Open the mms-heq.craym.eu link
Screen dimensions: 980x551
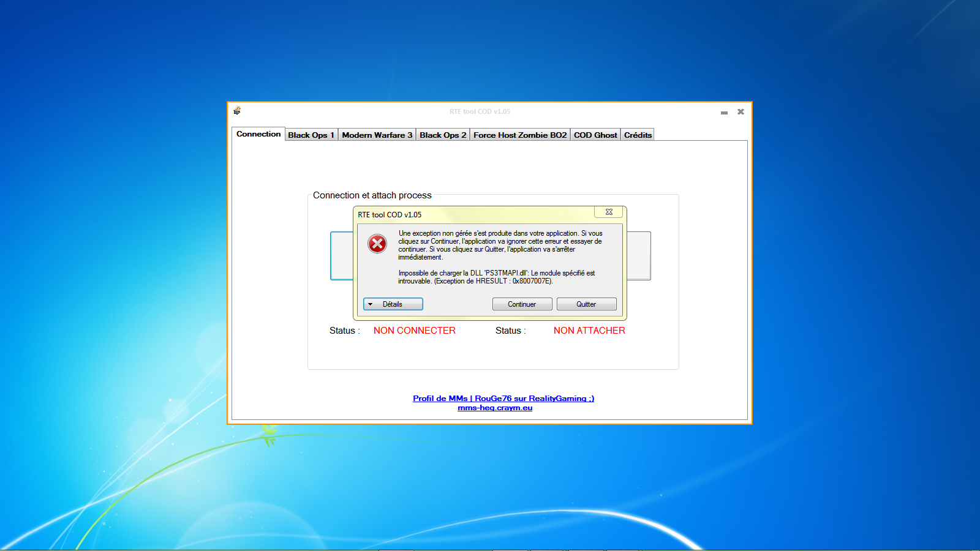tap(495, 408)
